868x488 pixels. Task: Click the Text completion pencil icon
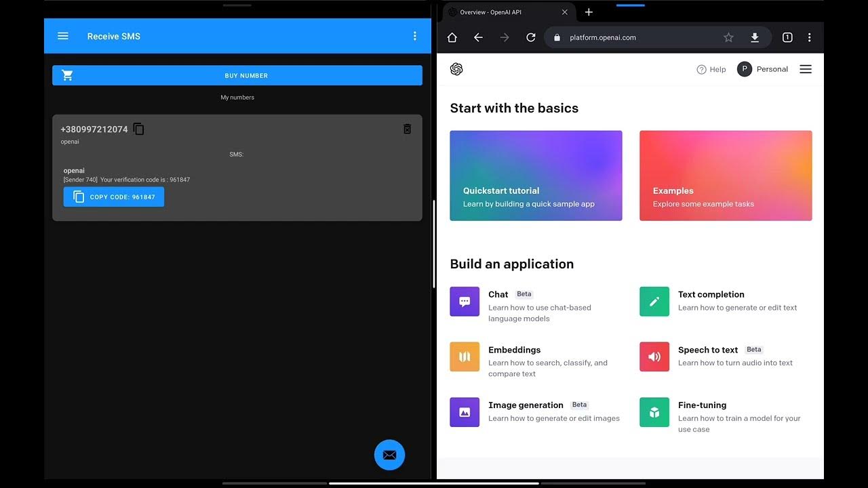click(654, 302)
